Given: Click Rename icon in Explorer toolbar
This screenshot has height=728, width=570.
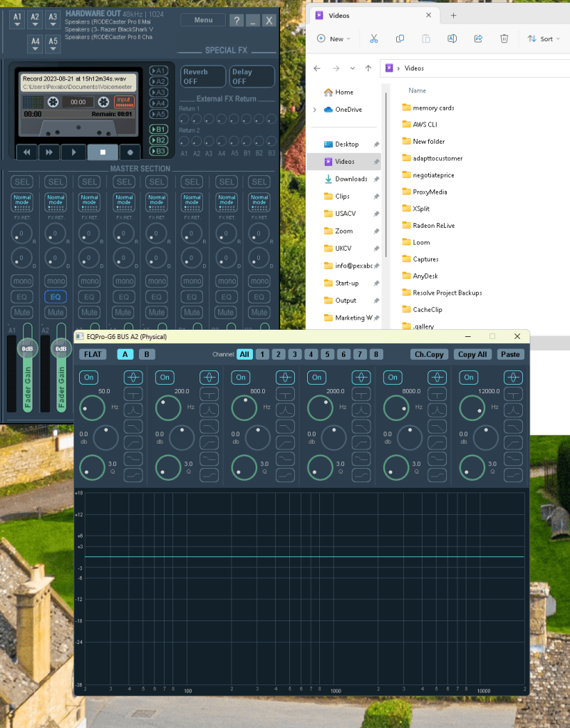Looking at the screenshot, I should (452, 38).
